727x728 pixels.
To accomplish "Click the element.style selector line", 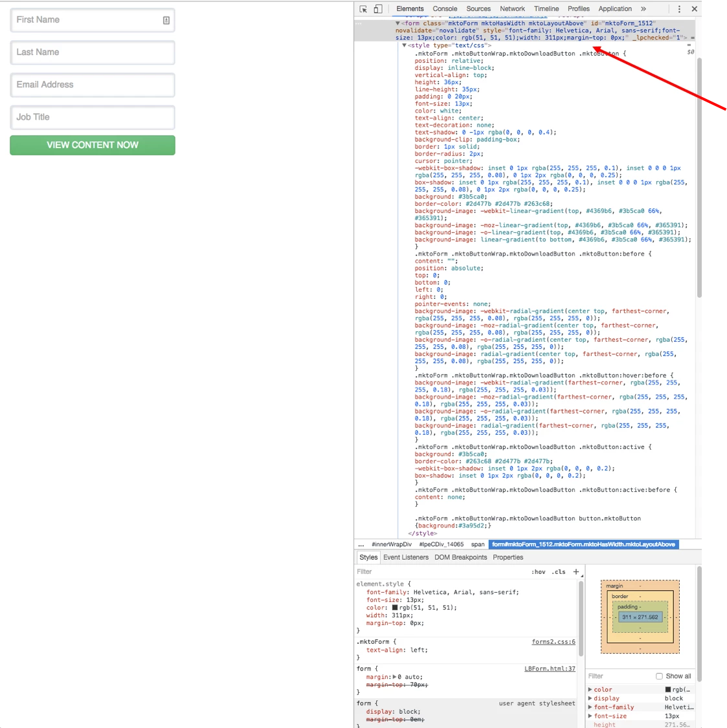I will point(384,584).
